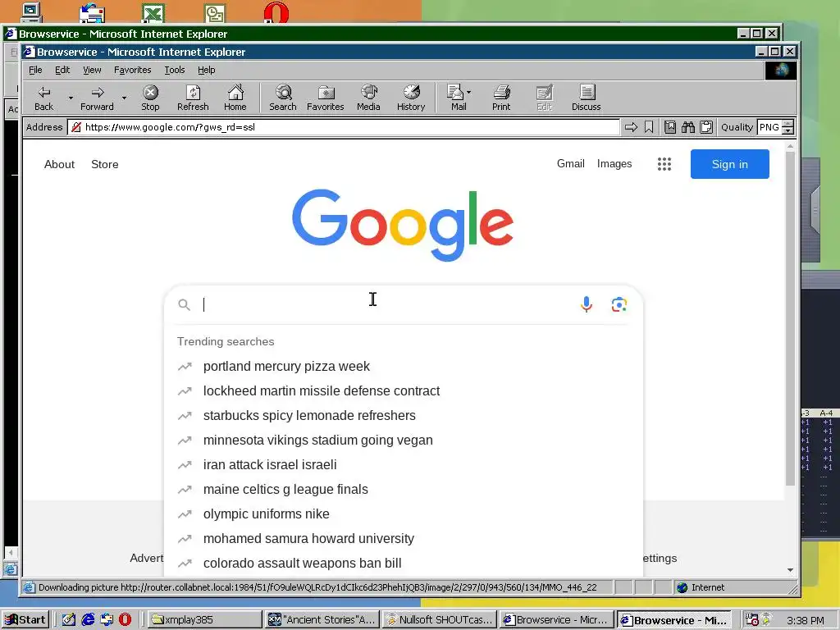
Task: Open the Edit menu
Action: point(62,70)
